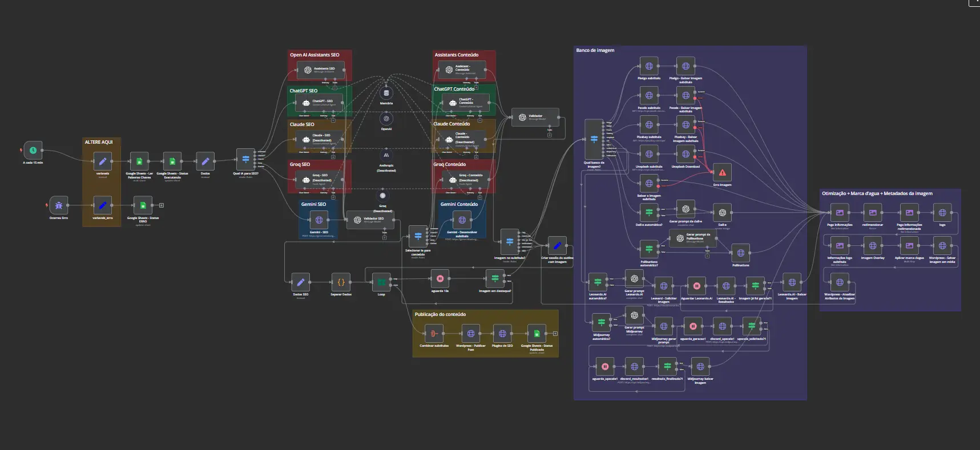Select the 'Dados' edit node
Image resolution: width=980 pixels, height=450 pixels.
tap(205, 161)
